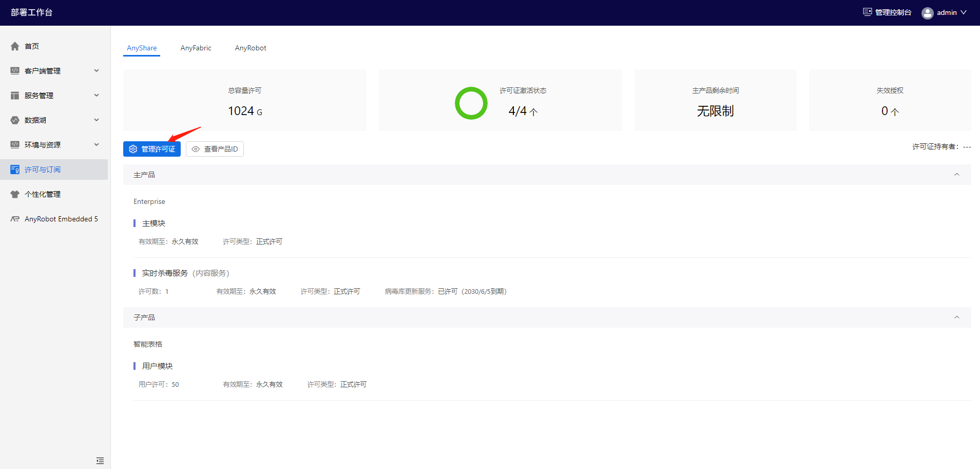Click the 实时杀毒服务 heading
Screen dimensions: 980x469
[165, 273]
